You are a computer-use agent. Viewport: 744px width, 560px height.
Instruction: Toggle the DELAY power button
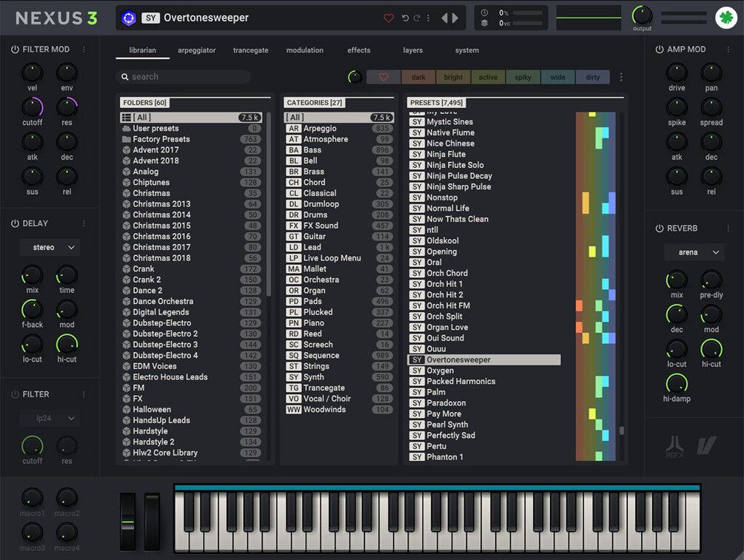coord(15,223)
